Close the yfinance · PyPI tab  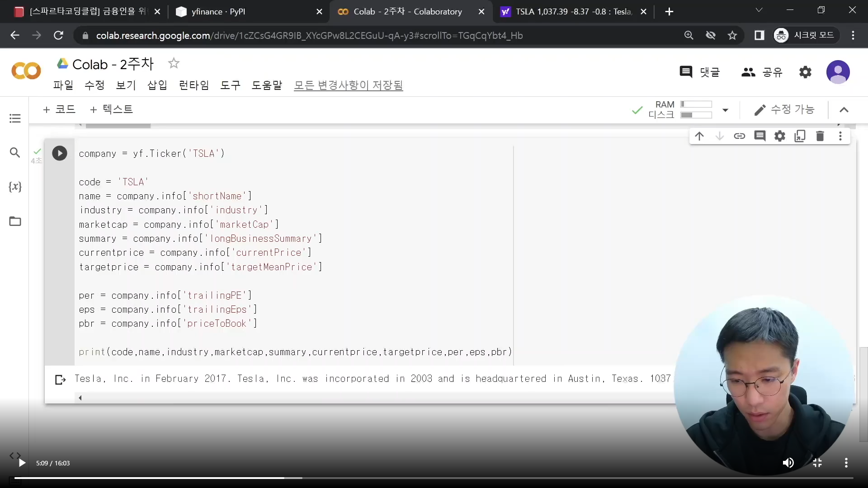coord(319,12)
